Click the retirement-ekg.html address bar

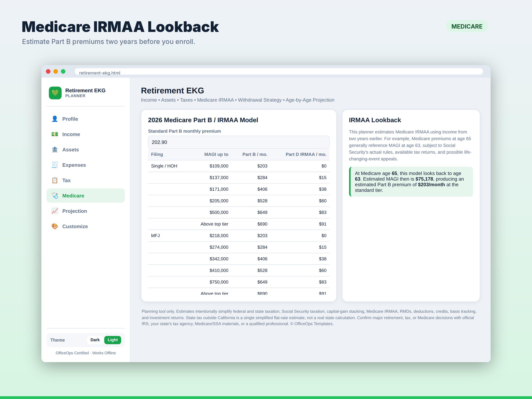[x=279, y=72]
